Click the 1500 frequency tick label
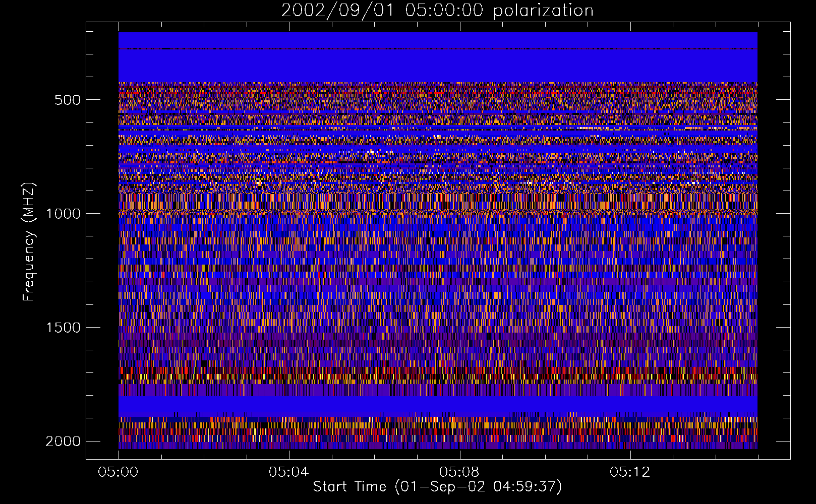Screen dimensions: 816x504 63,328
